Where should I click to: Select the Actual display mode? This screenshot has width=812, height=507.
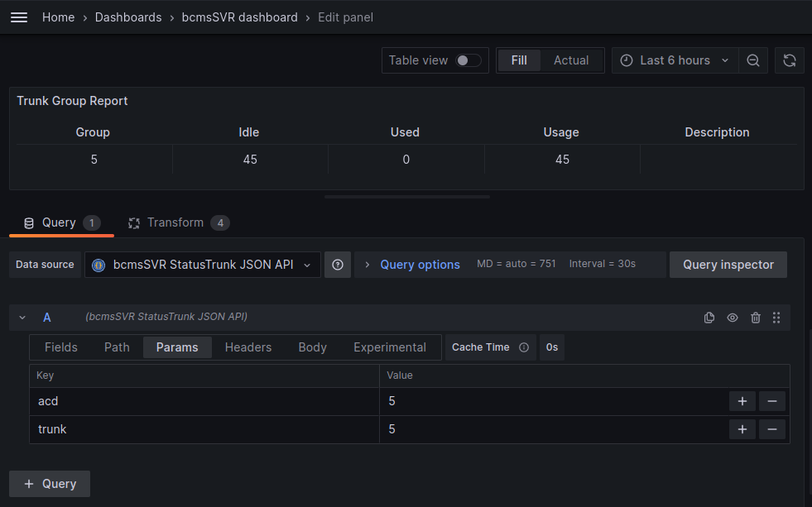(571, 60)
